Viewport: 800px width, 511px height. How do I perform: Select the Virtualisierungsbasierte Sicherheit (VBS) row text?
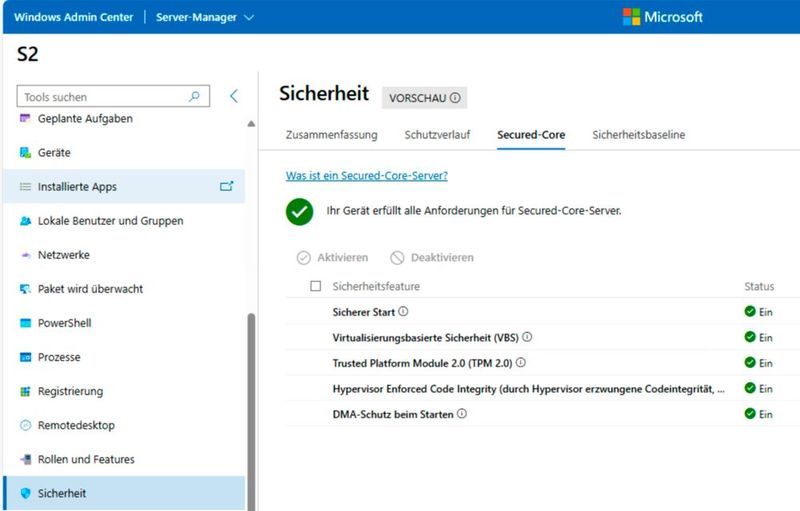pyautogui.click(x=426, y=338)
